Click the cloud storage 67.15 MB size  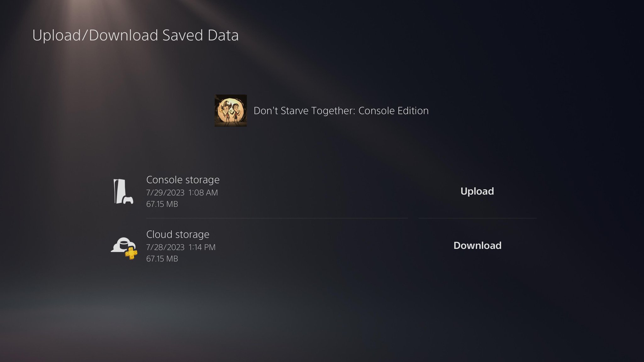[162, 259]
